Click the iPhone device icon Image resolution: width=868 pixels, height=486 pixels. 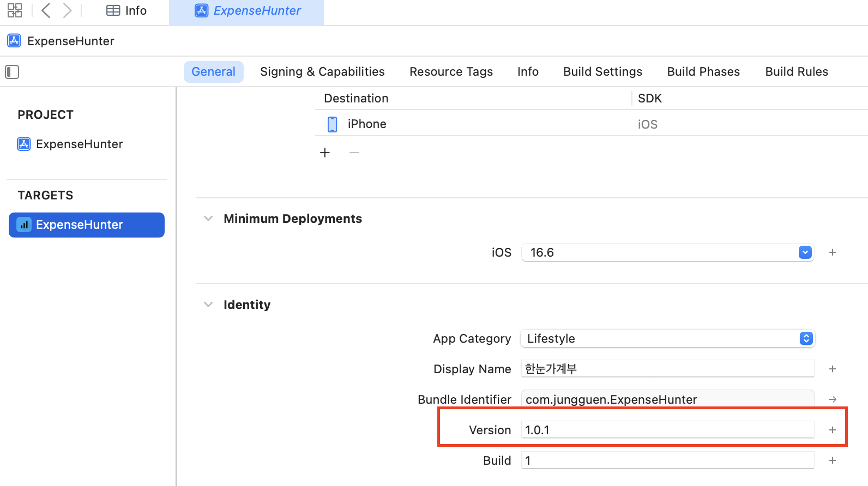click(332, 124)
